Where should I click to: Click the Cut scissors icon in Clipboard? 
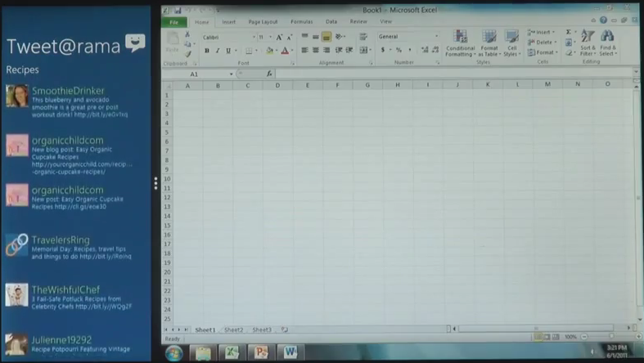(x=187, y=34)
